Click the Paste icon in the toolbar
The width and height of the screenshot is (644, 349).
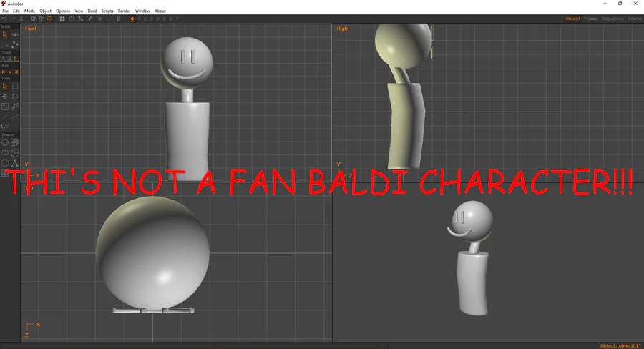pos(42,19)
